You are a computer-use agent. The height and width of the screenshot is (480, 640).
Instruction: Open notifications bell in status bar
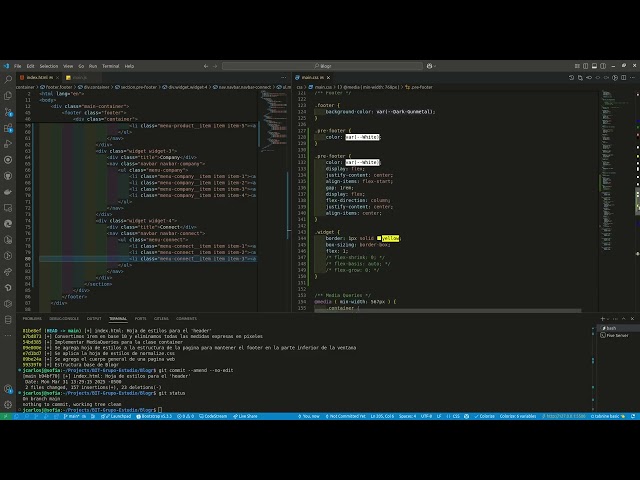point(633,416)
